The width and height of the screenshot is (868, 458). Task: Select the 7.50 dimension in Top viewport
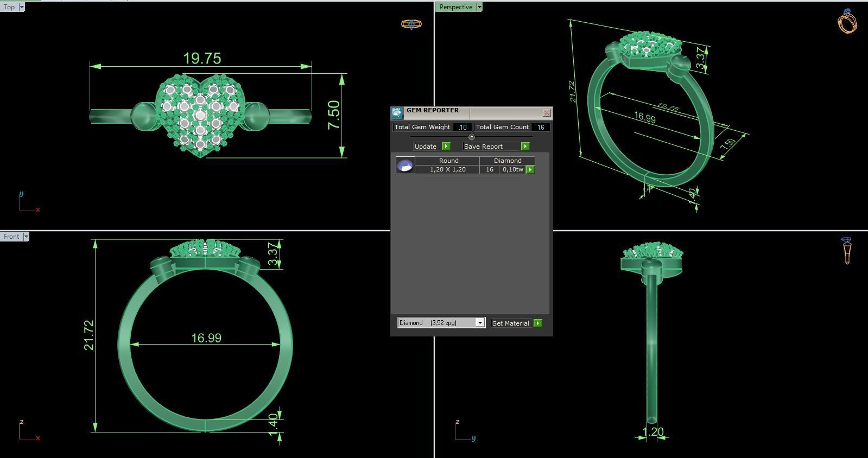(334, 115)
